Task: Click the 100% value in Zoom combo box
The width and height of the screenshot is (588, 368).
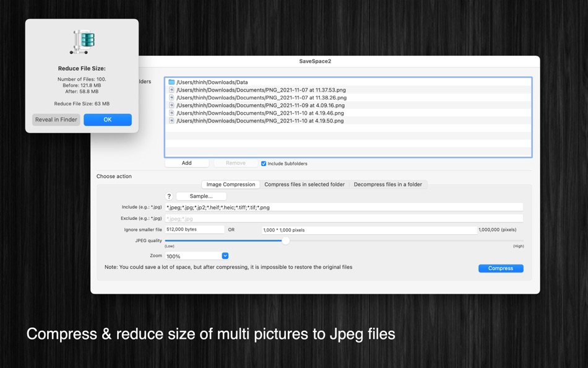Action: pyautogui.click(x=173, y=256)
